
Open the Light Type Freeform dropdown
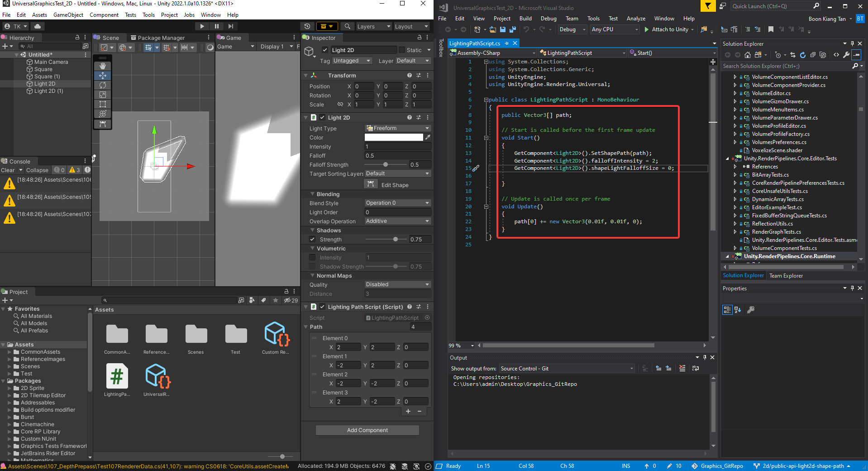click(398, 128)
